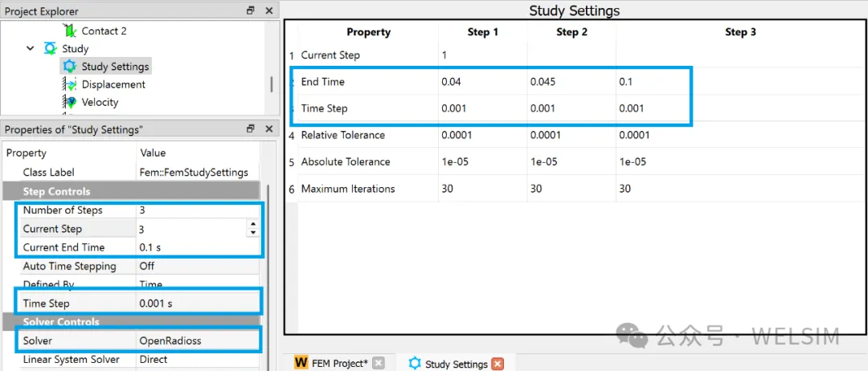Click the Class Label value Fem::FemStudySettings
This screenshot has height=371, width=868.
point(194,173)
